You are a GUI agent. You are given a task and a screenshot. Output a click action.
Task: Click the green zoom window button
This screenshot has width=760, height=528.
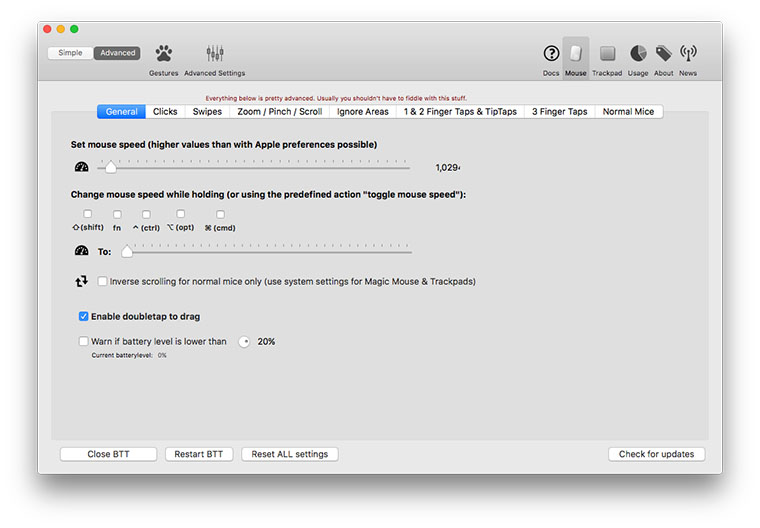(74, 29)
